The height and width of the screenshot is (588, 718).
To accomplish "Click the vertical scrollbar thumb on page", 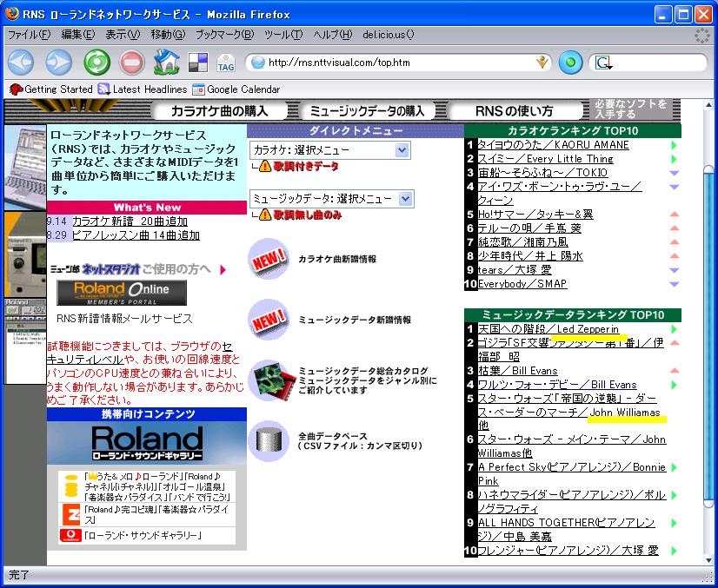I will (x=708, y=338).
